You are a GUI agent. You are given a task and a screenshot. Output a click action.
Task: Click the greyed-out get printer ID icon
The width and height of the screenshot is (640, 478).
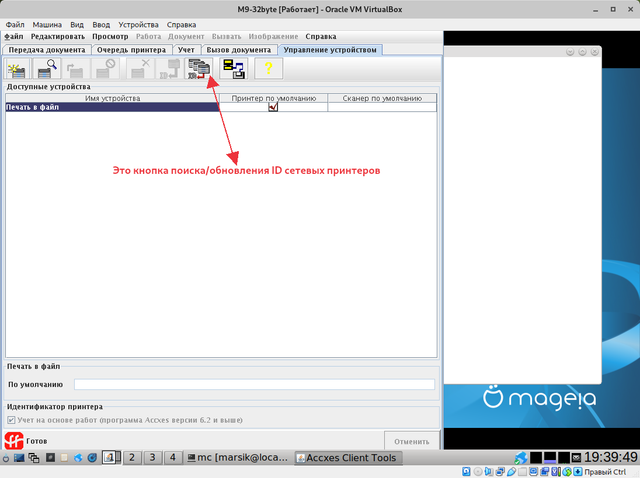coord(169,68)
